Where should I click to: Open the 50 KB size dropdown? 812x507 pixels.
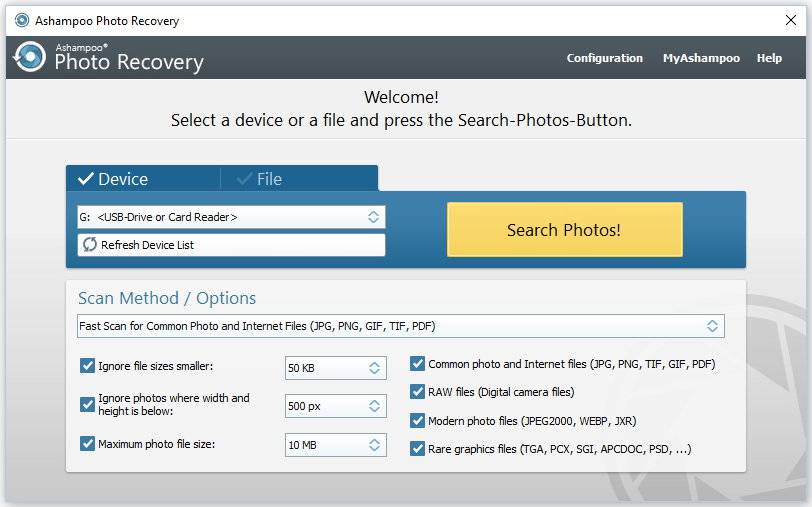pyautogui.click(x=335, y=368)
